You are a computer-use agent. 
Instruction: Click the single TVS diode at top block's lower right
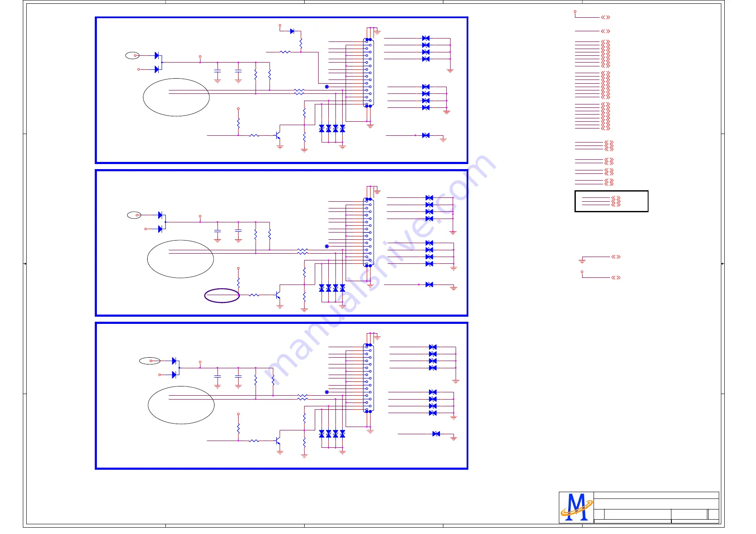pyautogui.click(x=426, y=135)
